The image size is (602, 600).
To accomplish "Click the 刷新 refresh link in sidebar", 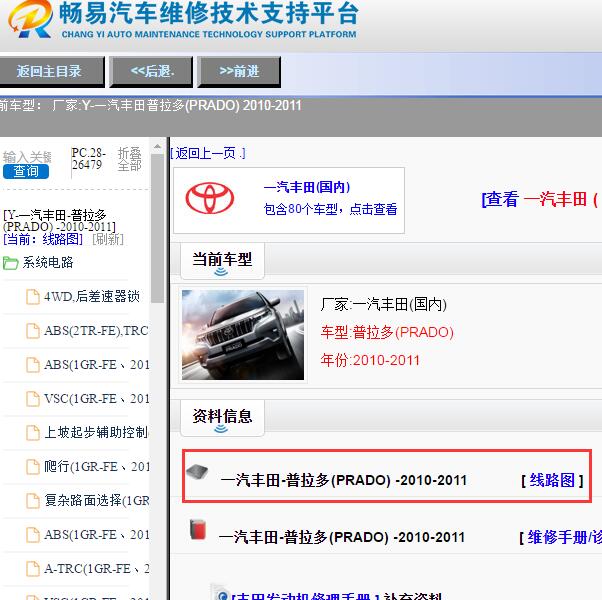I will (108, 239).
